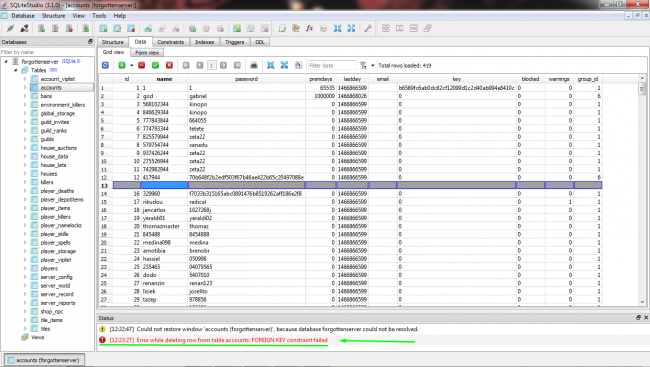Click the Create a table icon

tap(103, 28)
